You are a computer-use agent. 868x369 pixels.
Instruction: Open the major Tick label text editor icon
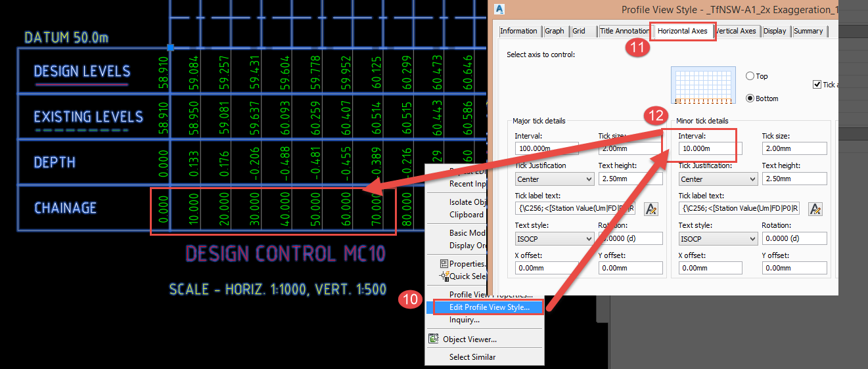coord(651,209)
